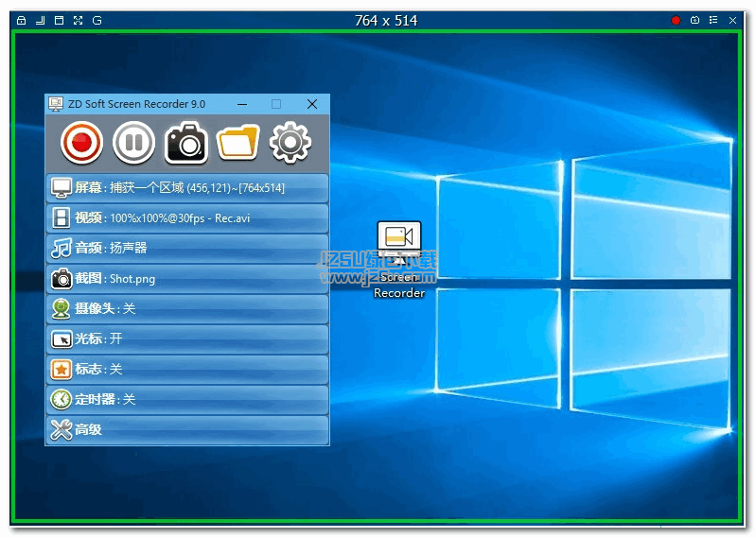Click the monitor icon in the 屏幕 row
The width and height of the screenshot is (756, 538).
pyautogui.click(x=62, y=188)
